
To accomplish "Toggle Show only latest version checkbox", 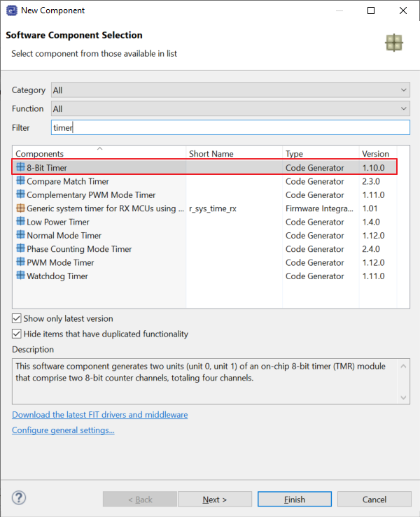I will click(x=17, y=318).
